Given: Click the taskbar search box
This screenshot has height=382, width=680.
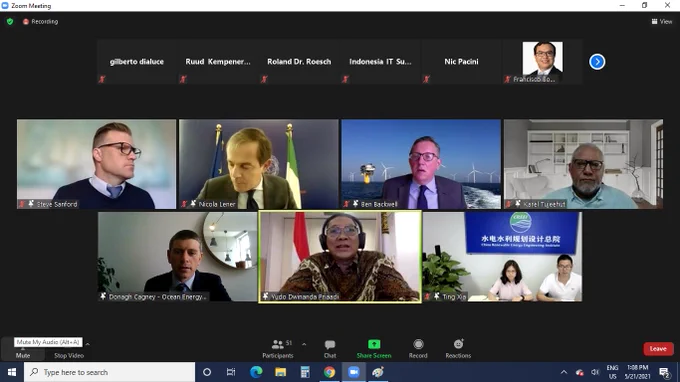Looking at the screenshot, I should [109, 372].
